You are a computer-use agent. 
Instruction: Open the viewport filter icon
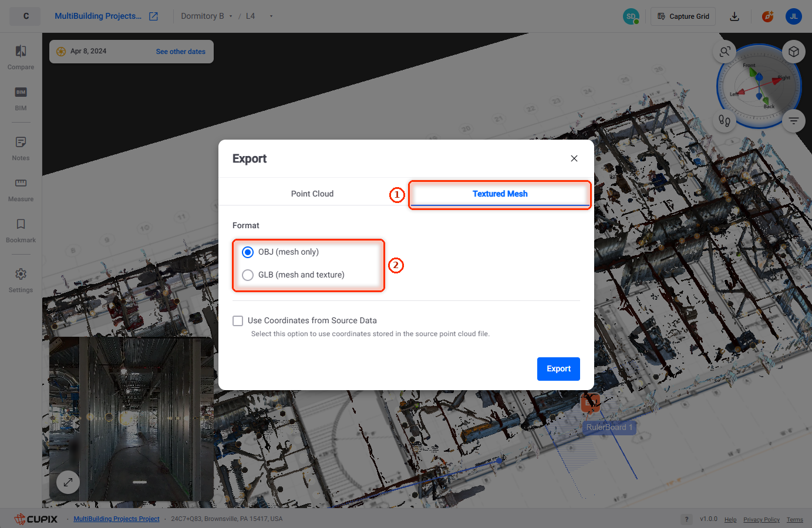point(794,121)
